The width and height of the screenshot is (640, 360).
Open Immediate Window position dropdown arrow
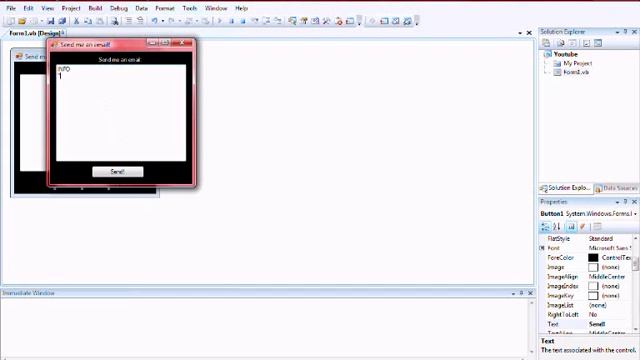tap(513, 293)
